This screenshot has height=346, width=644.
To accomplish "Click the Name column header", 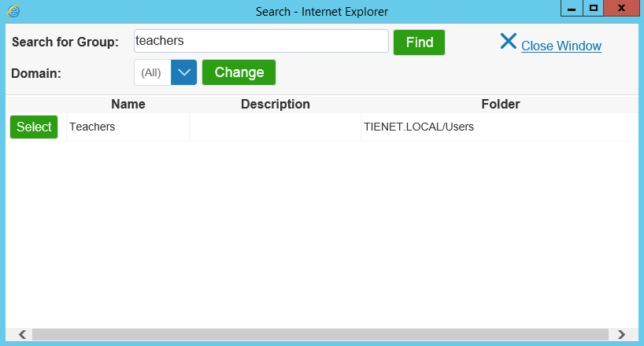I will [128, 104].
